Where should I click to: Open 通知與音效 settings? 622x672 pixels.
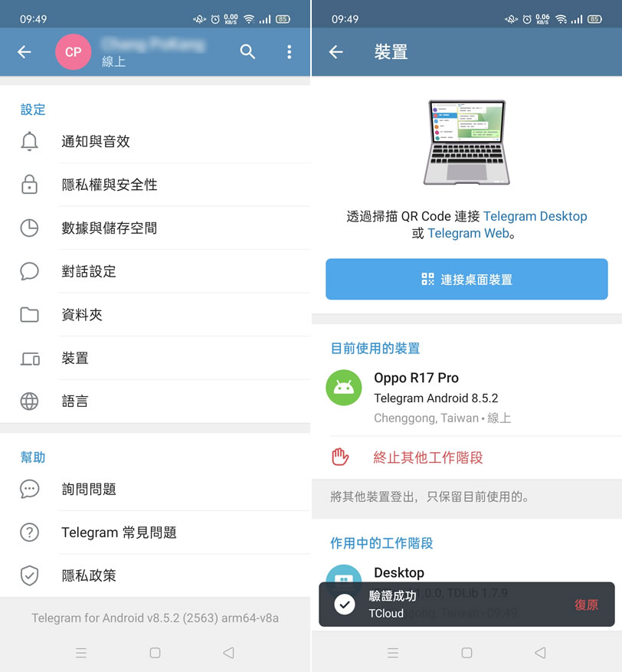pyautogui.click(x=155, y=142)
